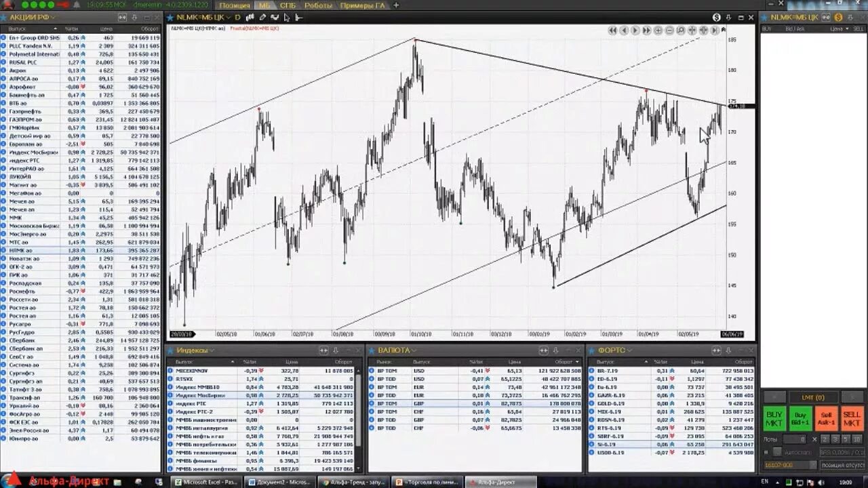The width and height of the screenshot is (868, 488).
Task: Click the EN language indicator in tray
Action: 765,482
